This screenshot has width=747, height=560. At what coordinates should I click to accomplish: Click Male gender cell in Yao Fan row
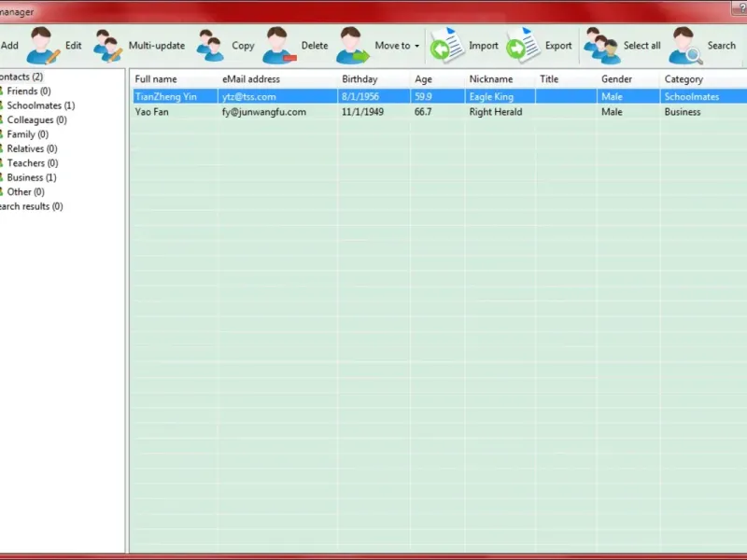coord(612,112)
